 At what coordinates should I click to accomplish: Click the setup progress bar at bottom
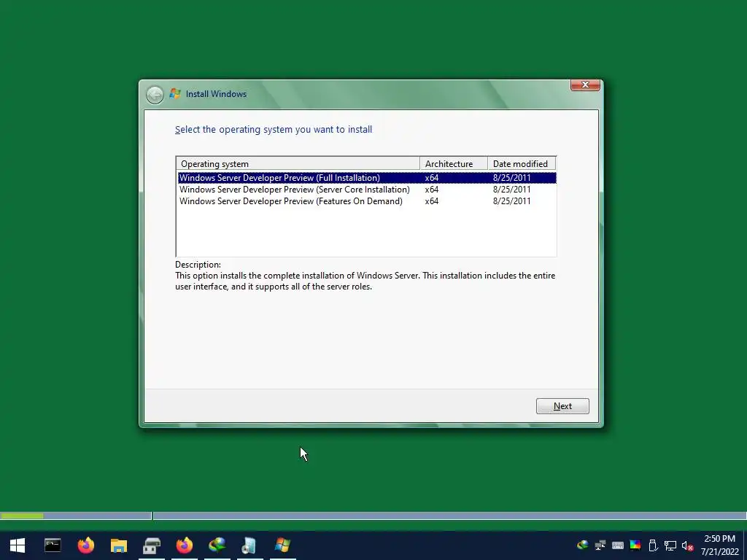[x=373, y=516]
